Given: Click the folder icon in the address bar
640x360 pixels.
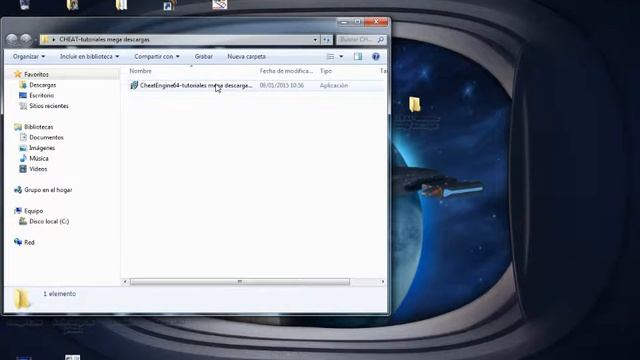Looking at the screenshot, I should click(x=45, y=40).
